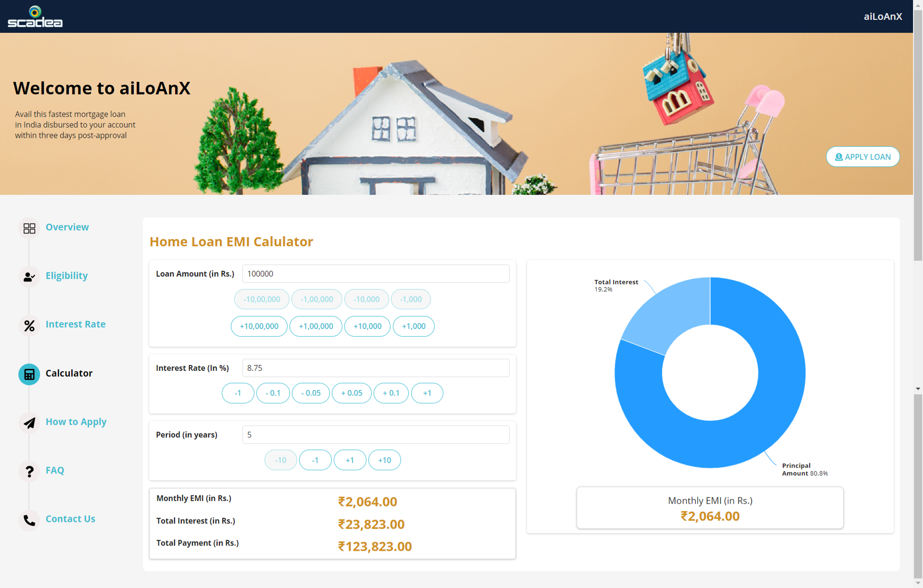Reduce interest rate by - 0.05
This screenshot has height=588, width=923.
[311, 393]
